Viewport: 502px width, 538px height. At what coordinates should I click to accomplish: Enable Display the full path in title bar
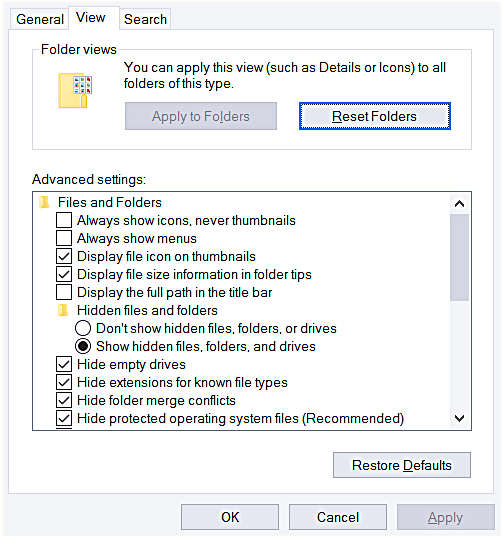click(64, 292)
